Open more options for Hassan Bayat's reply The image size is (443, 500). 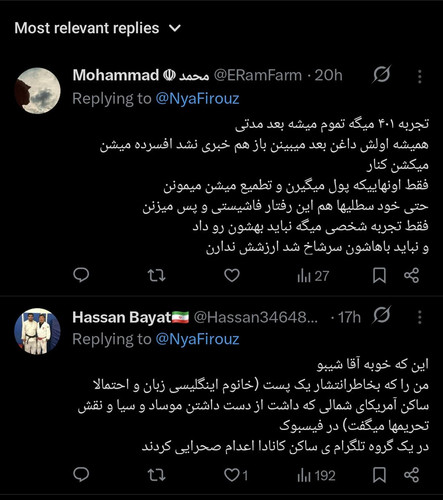click(420, 317)
